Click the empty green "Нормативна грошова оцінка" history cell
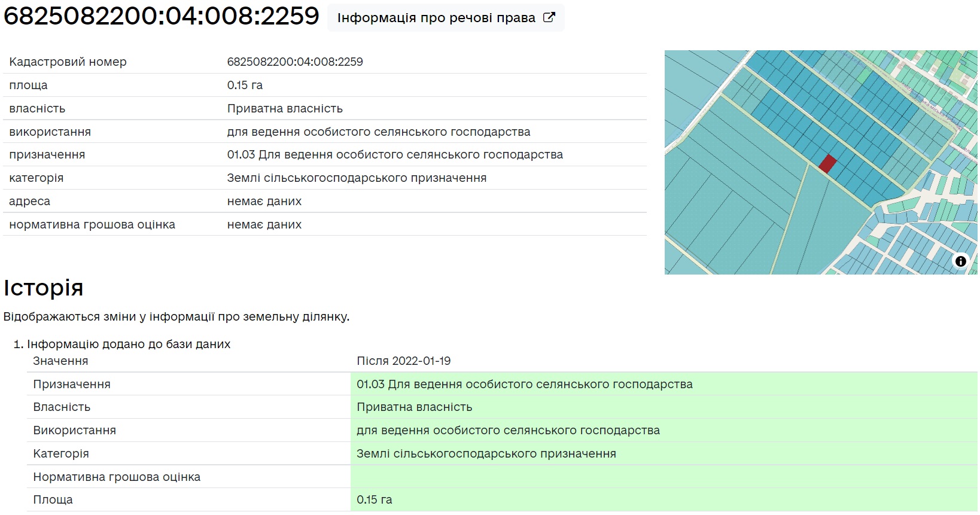 (663, 477)
